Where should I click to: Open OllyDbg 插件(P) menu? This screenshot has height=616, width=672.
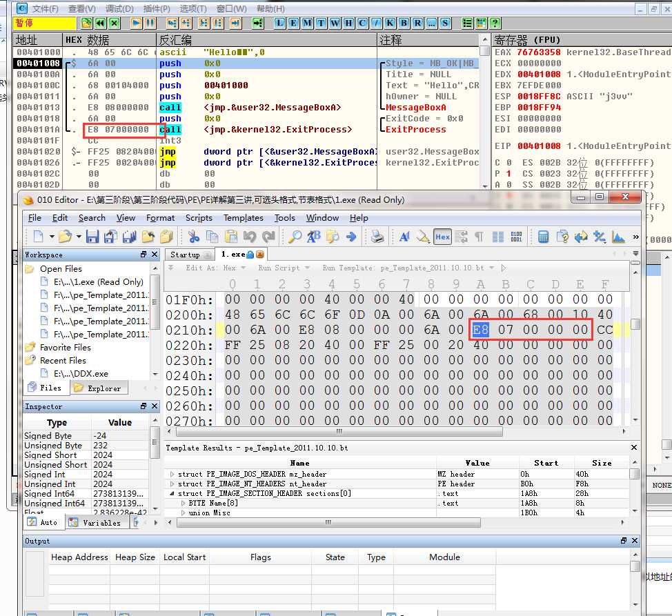[157, 8]
